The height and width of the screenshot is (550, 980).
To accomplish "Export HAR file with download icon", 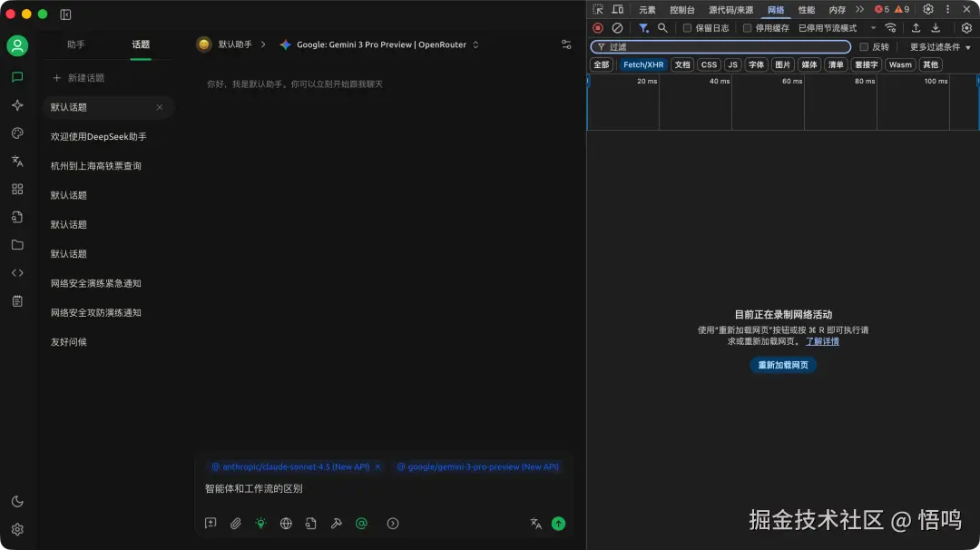I will (x=936, y=28).
